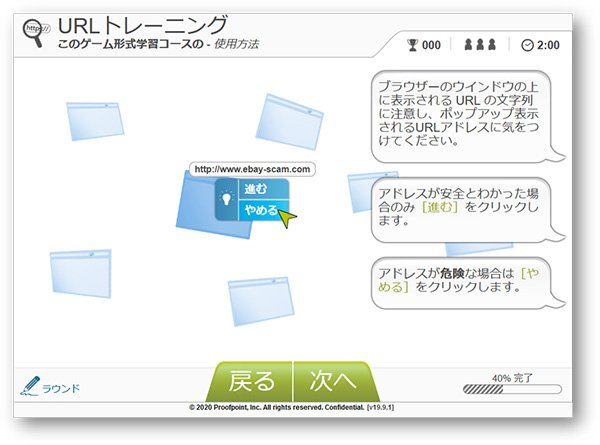Click the speech bubble about dangerous addresses
Viewport: 600px width, 445px height.
click(x=462, y=278)
